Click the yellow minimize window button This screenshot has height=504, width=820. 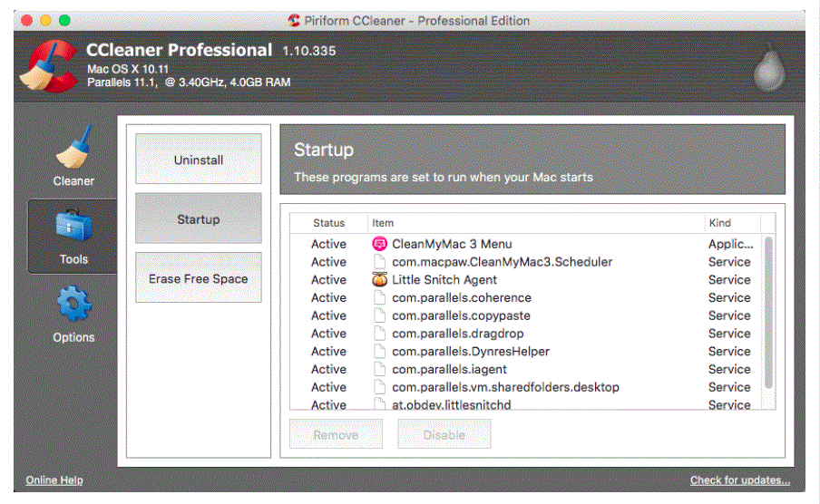click(45, 20)
